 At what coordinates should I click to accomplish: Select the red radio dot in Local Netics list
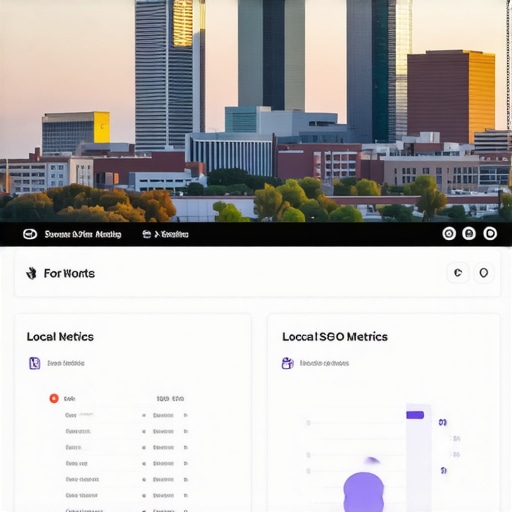tap(54, 398)
